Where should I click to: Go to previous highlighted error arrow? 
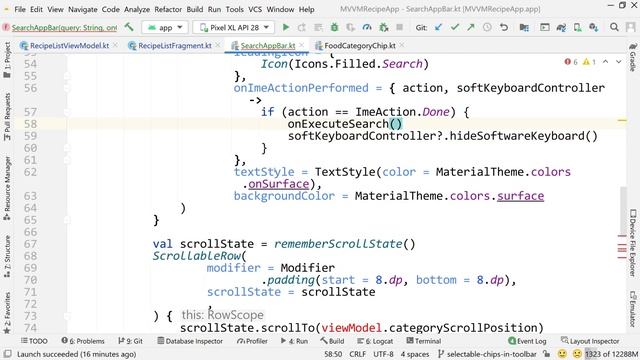(605, 62)
